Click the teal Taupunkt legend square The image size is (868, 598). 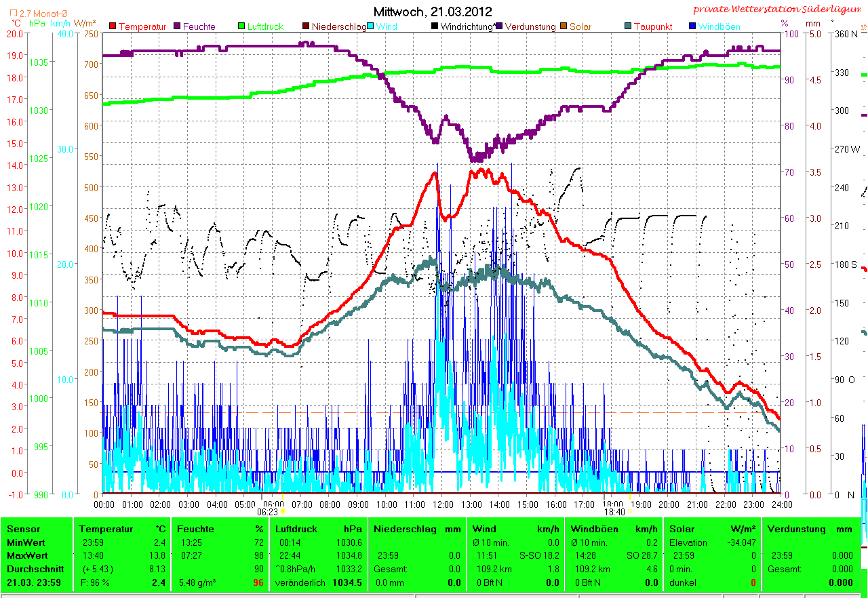(628, 26)
